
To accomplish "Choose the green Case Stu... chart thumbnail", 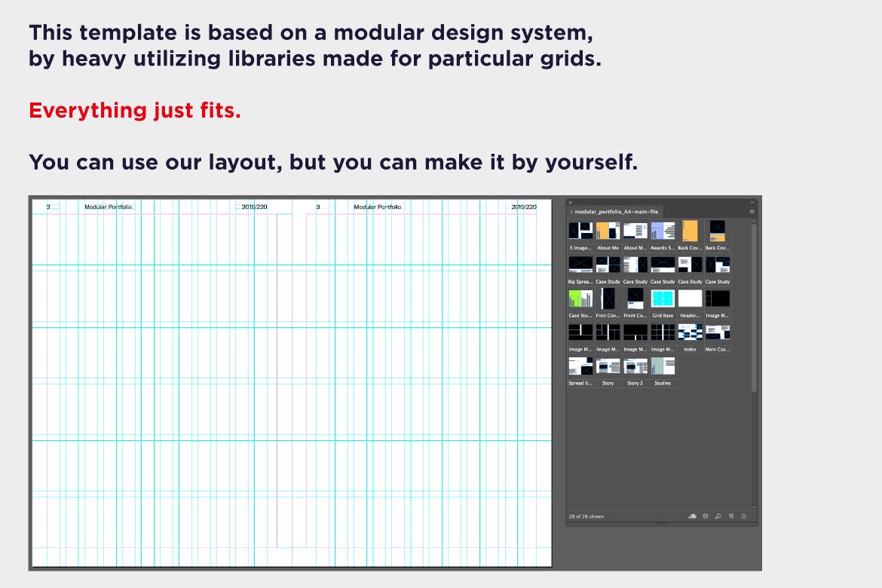I will pyautogui.click(x=580, y=299).
